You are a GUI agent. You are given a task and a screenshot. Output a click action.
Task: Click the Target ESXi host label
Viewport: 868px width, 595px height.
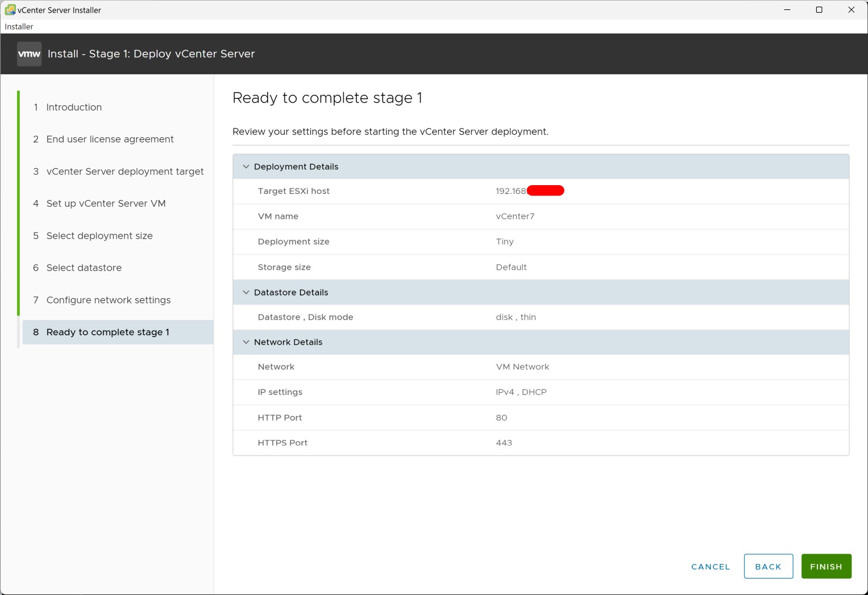tap(293, 191)
